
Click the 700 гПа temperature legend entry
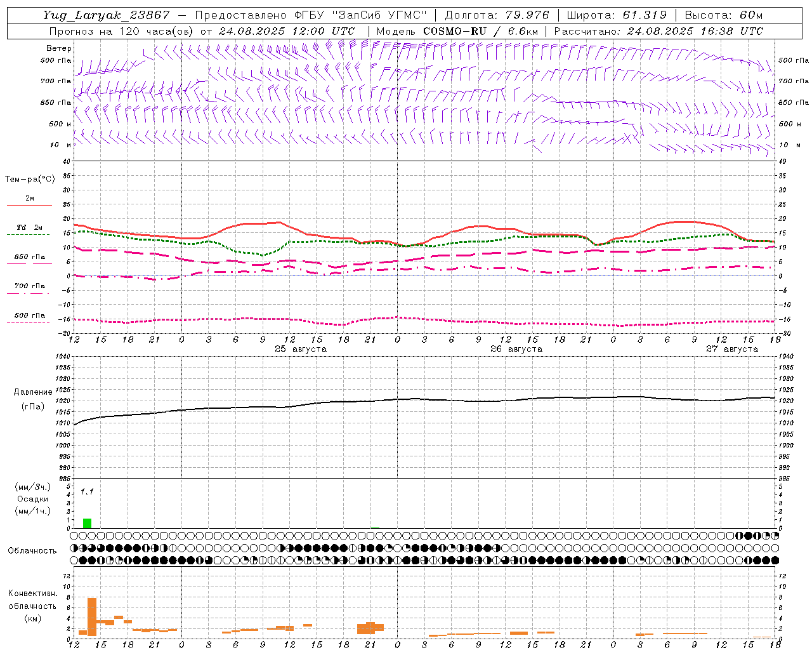(x=29, y=286)
